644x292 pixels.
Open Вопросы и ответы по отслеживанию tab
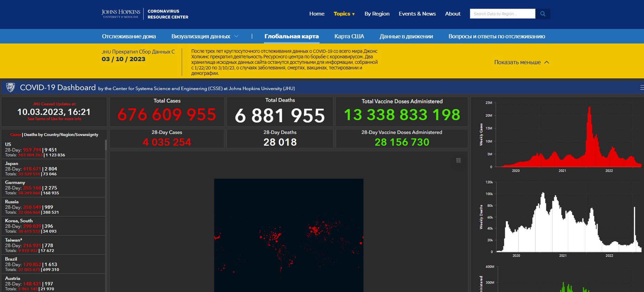(497, 36)
